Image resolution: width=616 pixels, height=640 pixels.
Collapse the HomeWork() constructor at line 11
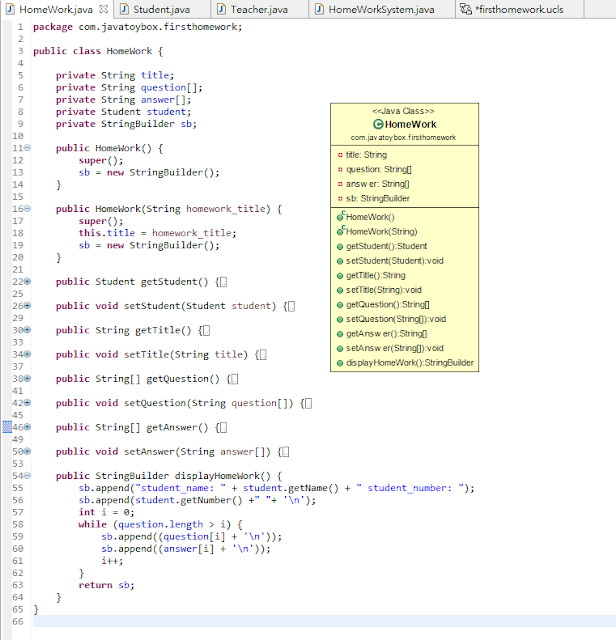click(27, 148)
